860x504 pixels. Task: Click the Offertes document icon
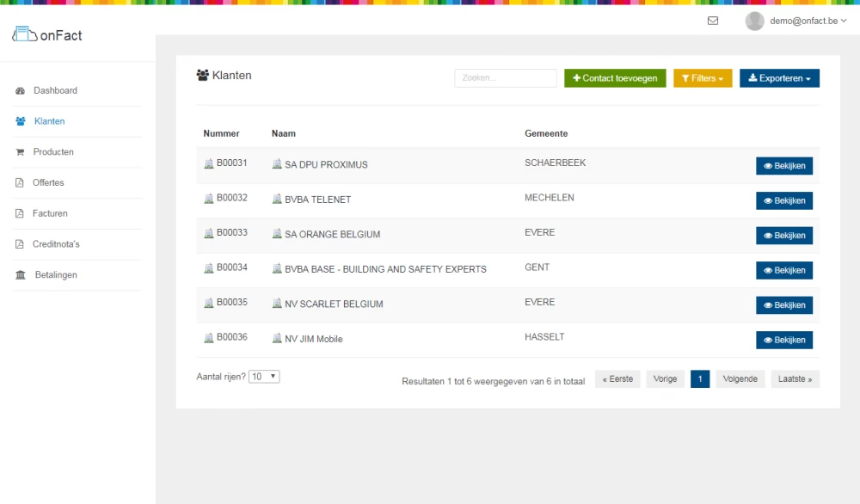click(21, 183)
